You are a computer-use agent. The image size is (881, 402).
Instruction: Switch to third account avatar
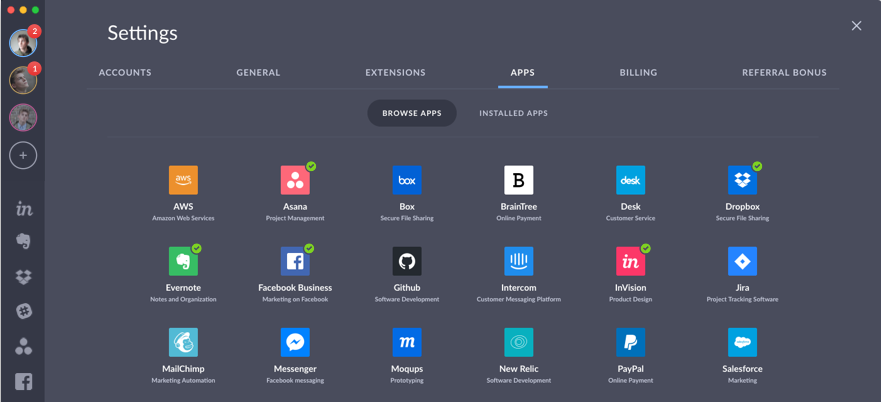click(23, 118)
